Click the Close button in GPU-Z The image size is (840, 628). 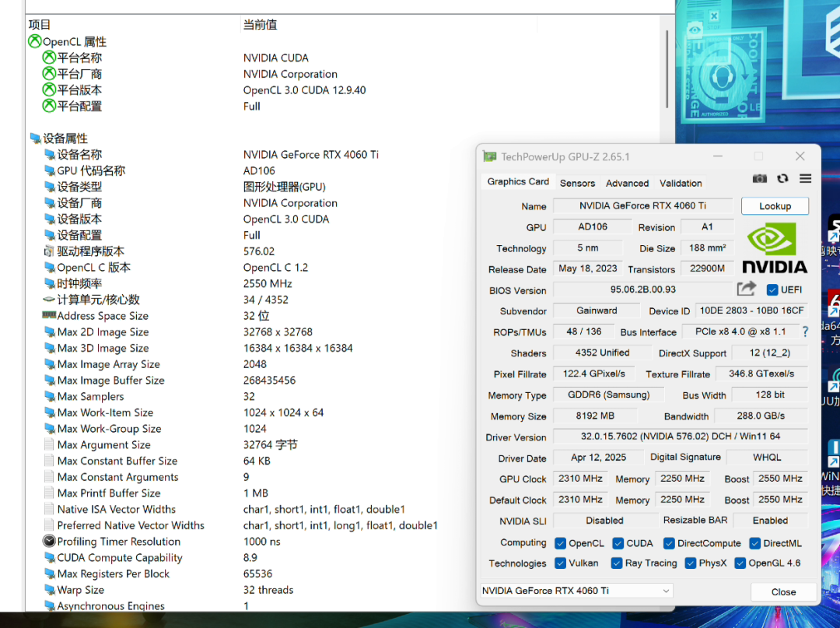tap(783, 592)
